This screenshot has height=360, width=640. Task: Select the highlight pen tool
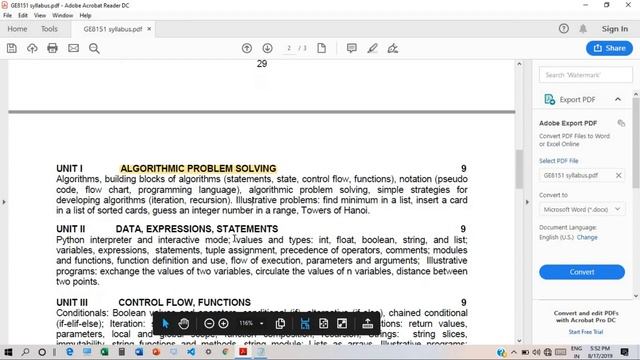click(372, 48)
